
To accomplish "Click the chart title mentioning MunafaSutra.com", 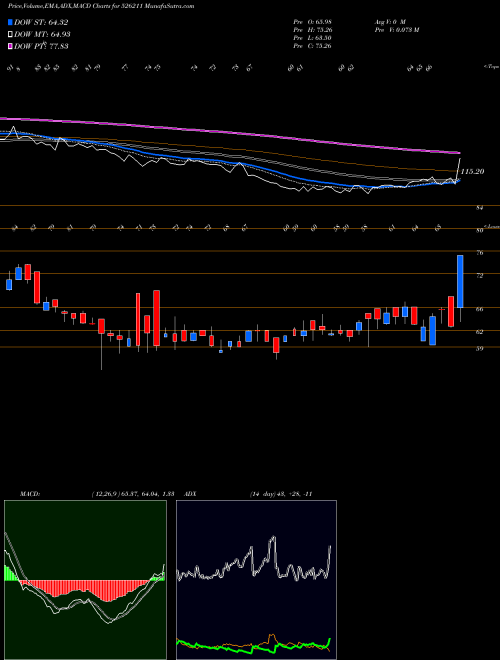I will tap(101, 7).
